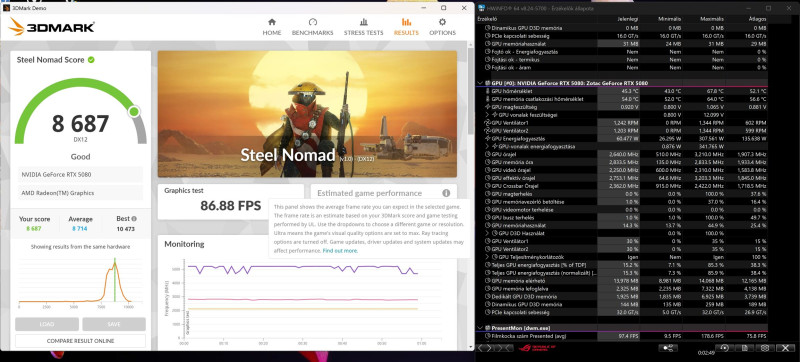Click the LOAD button in 3DMark
The height and width of the screenshot is (362, 800).
[47, 324]
